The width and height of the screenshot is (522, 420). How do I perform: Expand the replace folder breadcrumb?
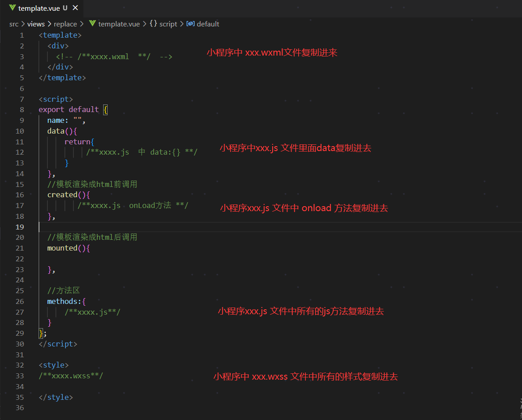pos(65,24)
